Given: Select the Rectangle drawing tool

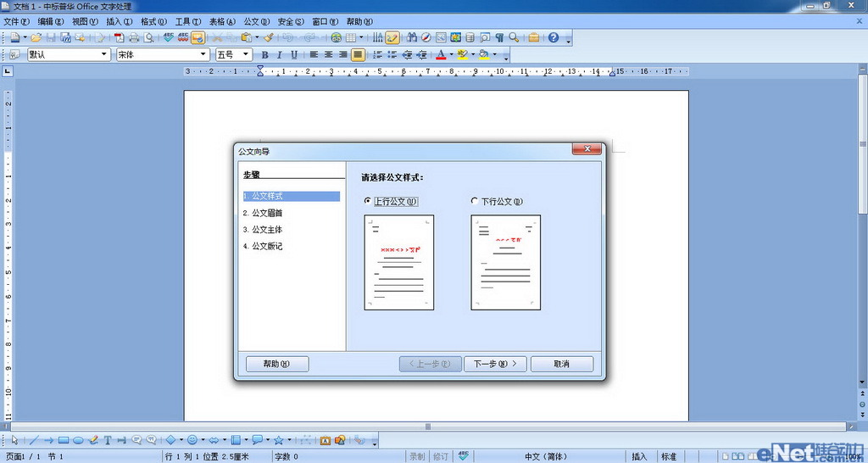Looking at the screenshot, I should (64, 440).
